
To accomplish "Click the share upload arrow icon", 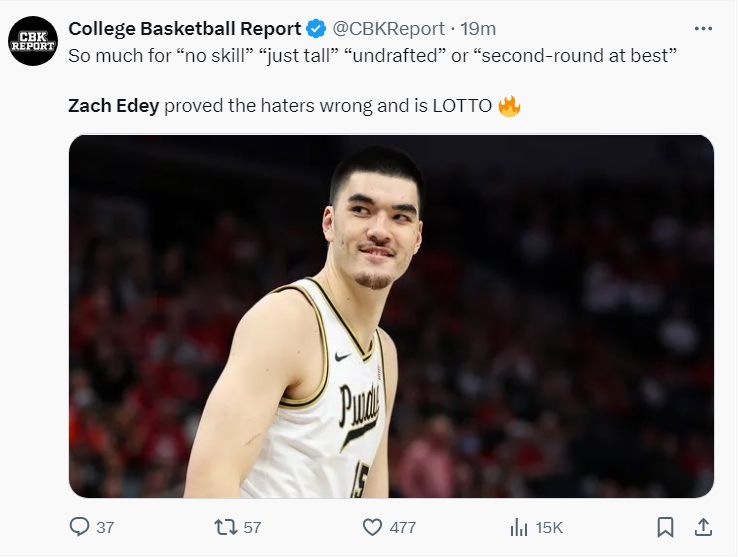I will click(703, 527).
